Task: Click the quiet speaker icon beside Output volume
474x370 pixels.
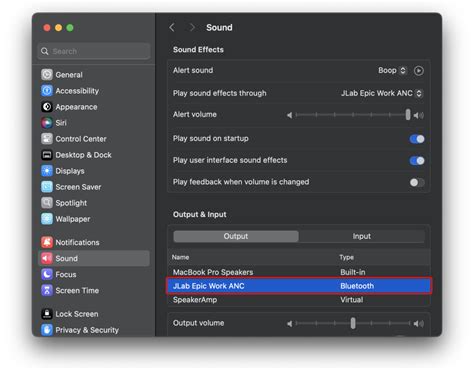Action: [x=289, y=323]
